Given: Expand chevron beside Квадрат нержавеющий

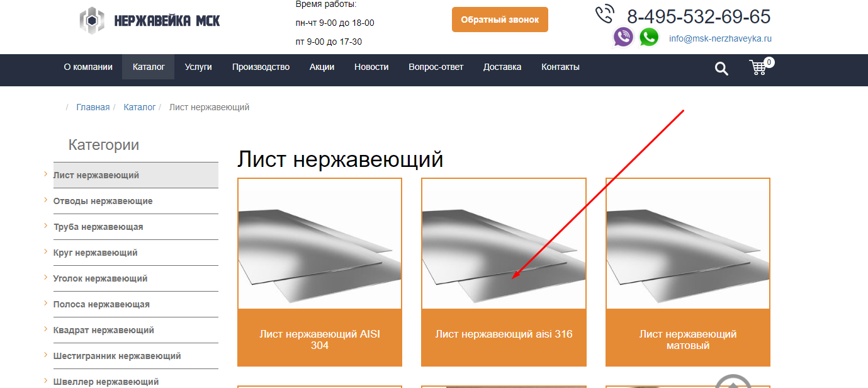Looking at the screenshot, I should click(x=46, y=329).
